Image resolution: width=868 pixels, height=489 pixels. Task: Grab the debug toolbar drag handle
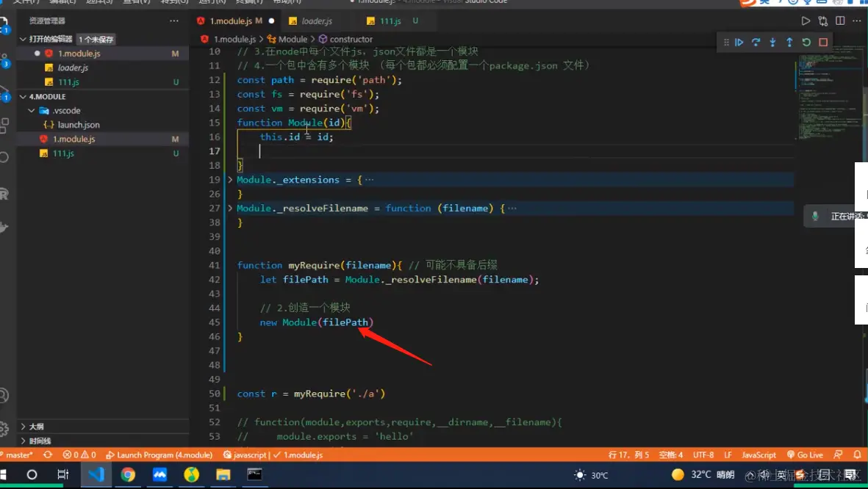(726, 42)
